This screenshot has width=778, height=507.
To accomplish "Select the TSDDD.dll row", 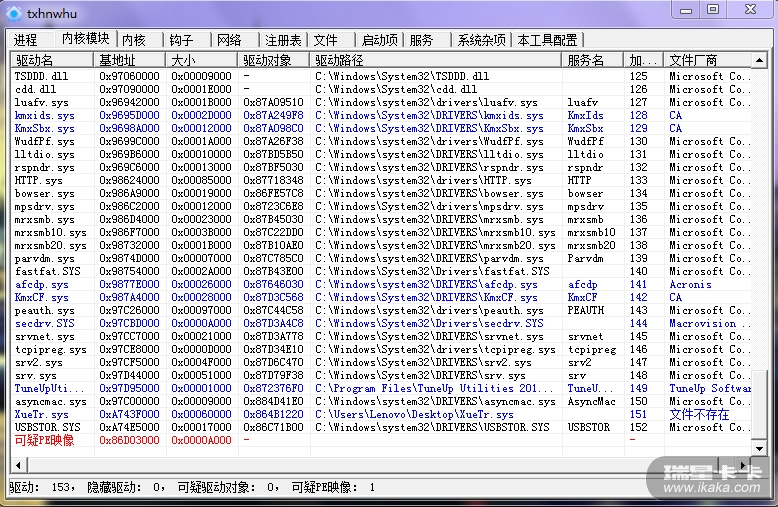I will tap(381, 76).
